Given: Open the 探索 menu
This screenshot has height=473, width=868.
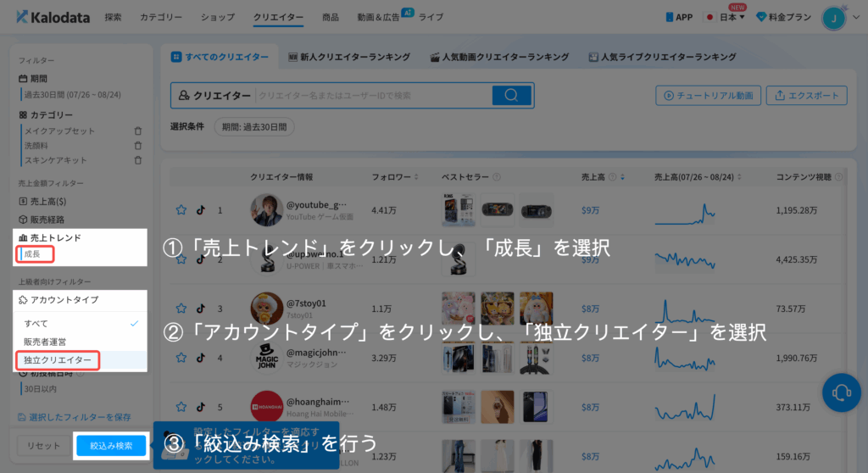Looking at the screenshot, I should click(113, 17).
